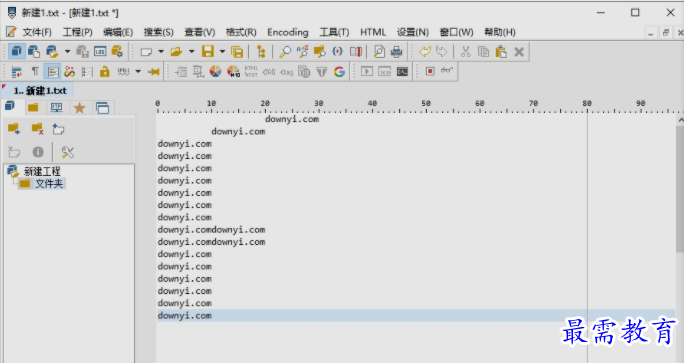Click the HTML to text icon
Viewport: 684px width, 363px height.
251,71
